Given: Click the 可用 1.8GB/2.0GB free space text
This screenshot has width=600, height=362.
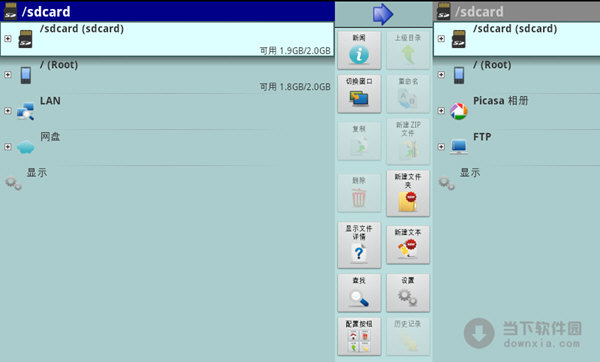Looking at the screenshot, I should coord(295,87).
